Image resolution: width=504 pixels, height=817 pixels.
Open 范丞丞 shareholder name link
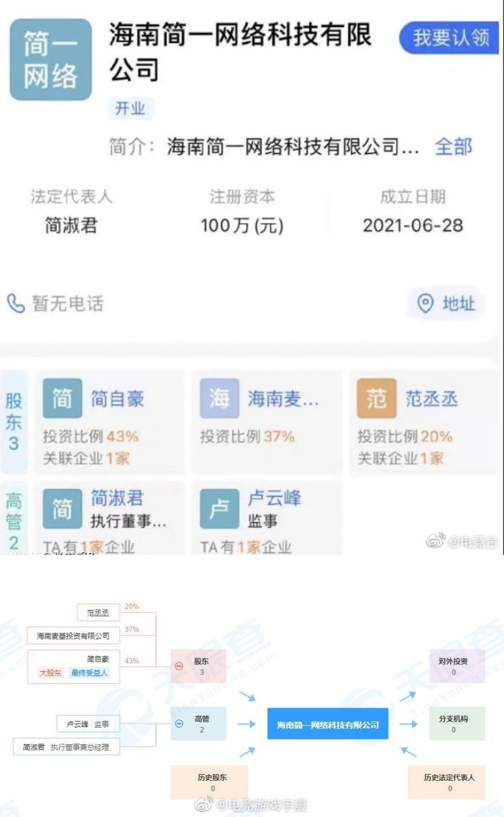point(431,398)
